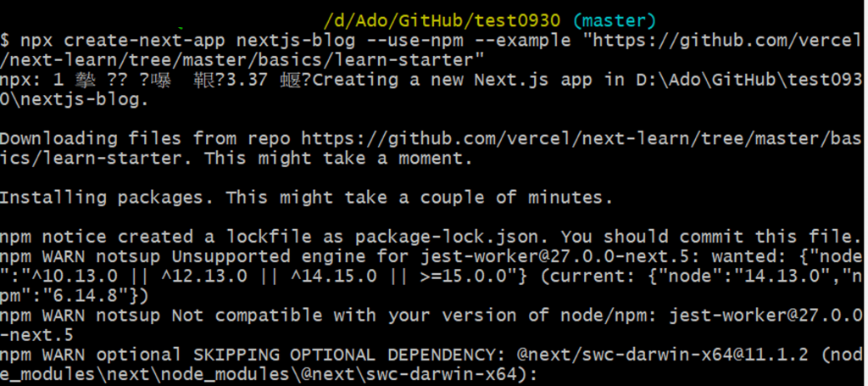
Task: Click "Downloading files from repo" text
Action: [144, 138]
